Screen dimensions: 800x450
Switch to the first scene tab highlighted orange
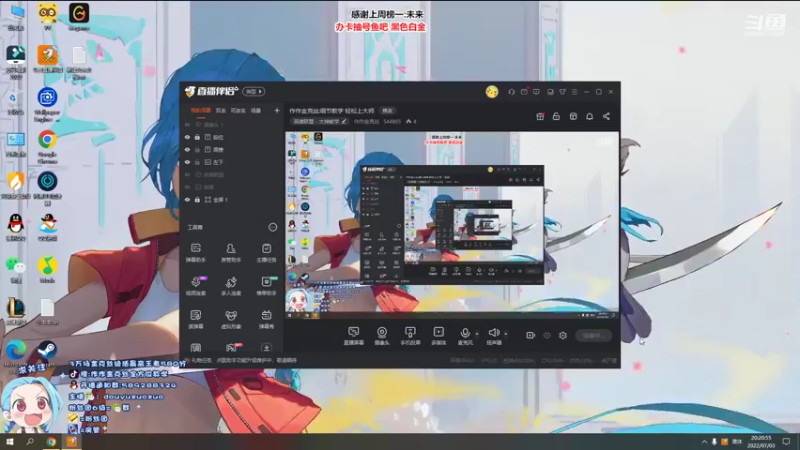coord(201,110)
